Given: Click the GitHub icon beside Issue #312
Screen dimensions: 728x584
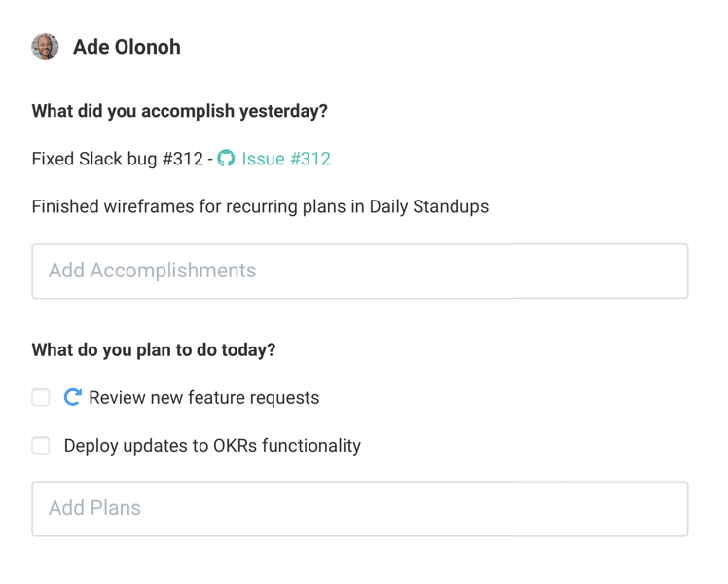Looking at the screenshot, I should click(x=226, y=159).
